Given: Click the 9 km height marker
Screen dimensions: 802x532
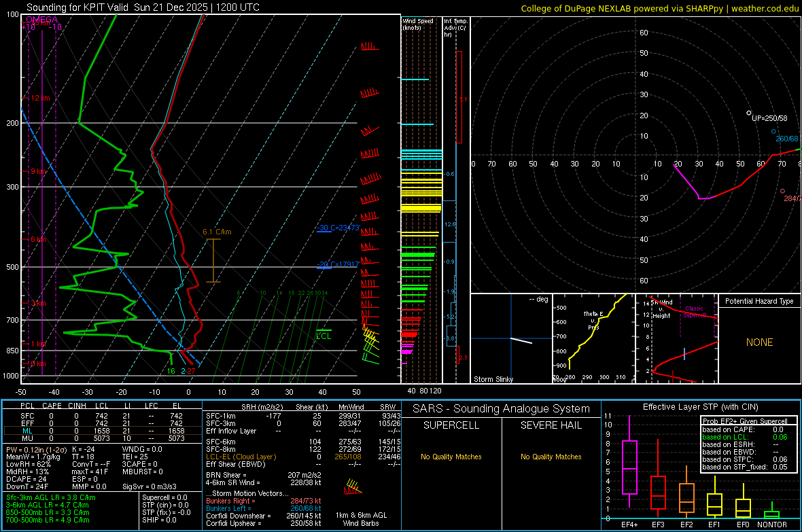Looking at the screenshot, I should tap(38, 171).
